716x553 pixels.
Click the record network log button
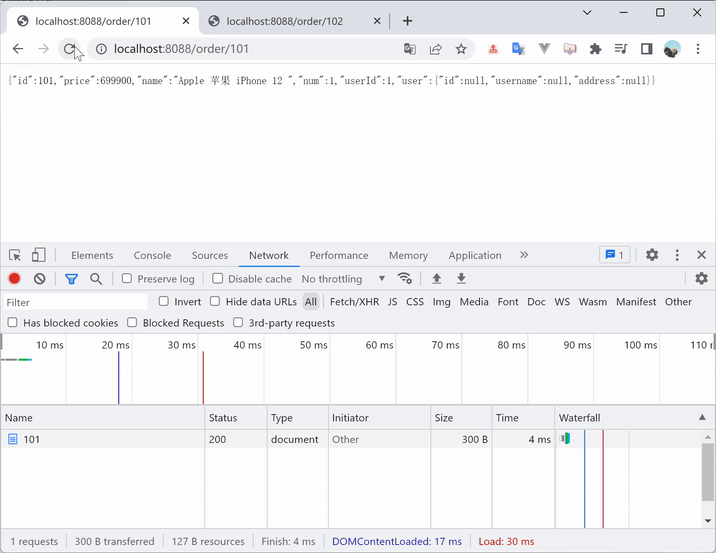[14, 279]
